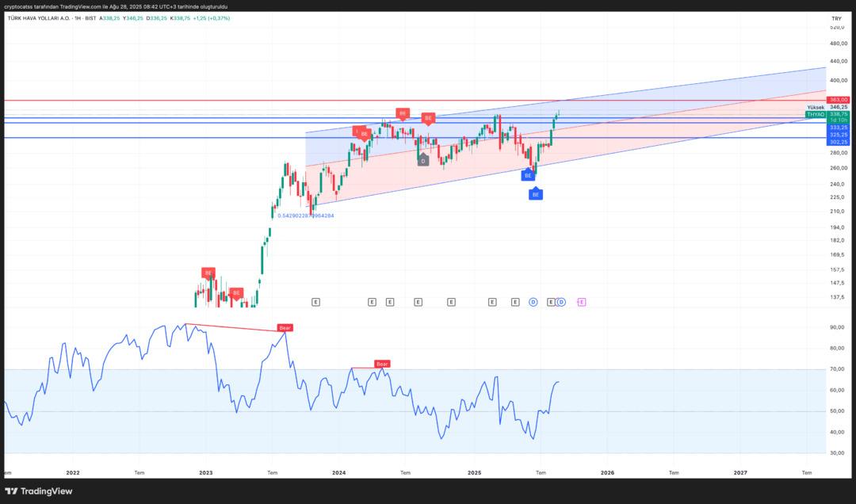
Task: Click the Yüksek high price label
Action: (816, 108)
